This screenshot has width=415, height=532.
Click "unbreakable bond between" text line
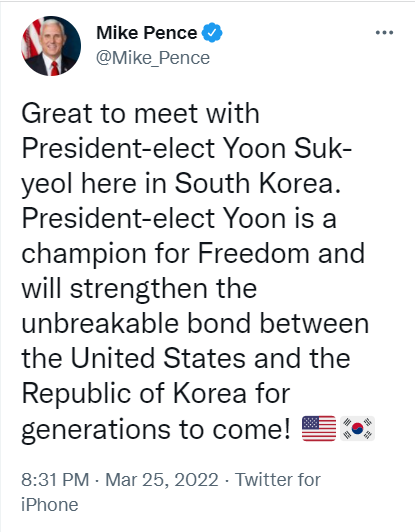point(195,323)
